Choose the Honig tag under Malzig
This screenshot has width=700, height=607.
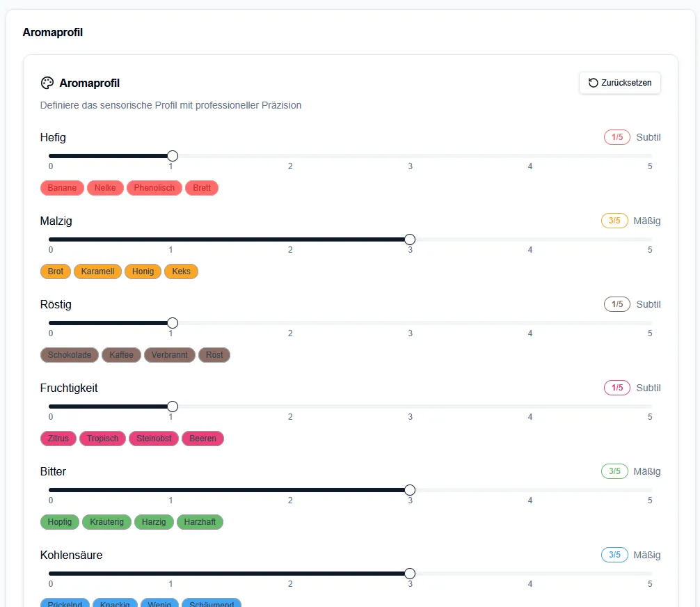pyautogui.click(x=143, y=271)
